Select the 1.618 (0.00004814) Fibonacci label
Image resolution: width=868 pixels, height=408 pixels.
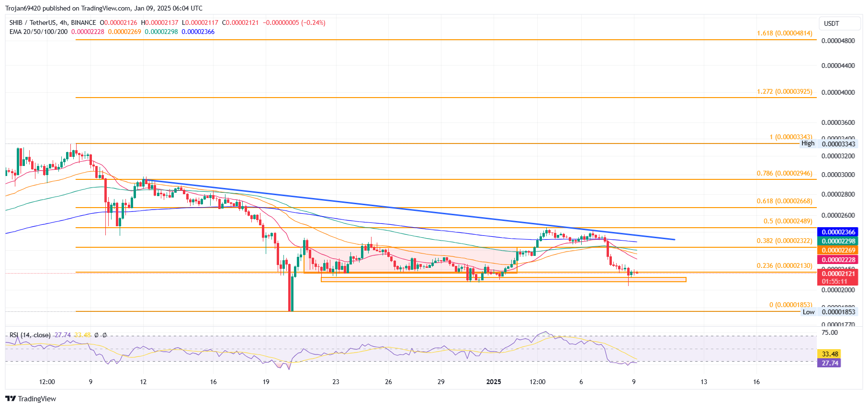[784, 33]
